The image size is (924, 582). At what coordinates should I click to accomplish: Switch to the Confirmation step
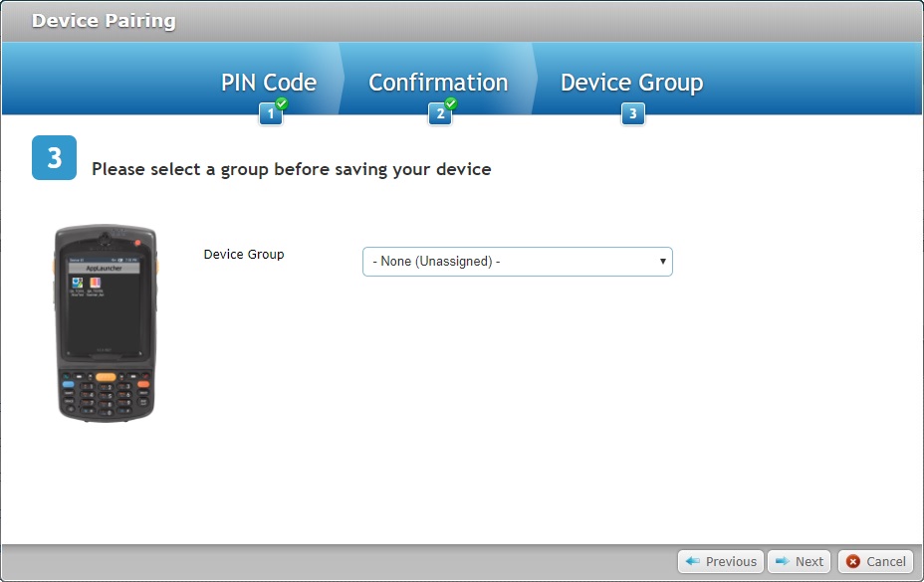pyautogui.click(x=438, y=83)
